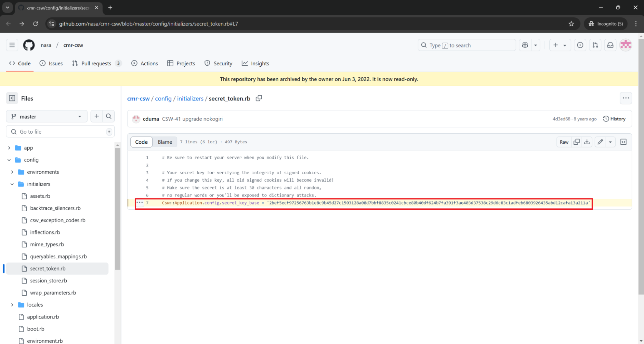Open the Copilot dropdown arrow next to chat icon
644x344 pixels.
536,45
